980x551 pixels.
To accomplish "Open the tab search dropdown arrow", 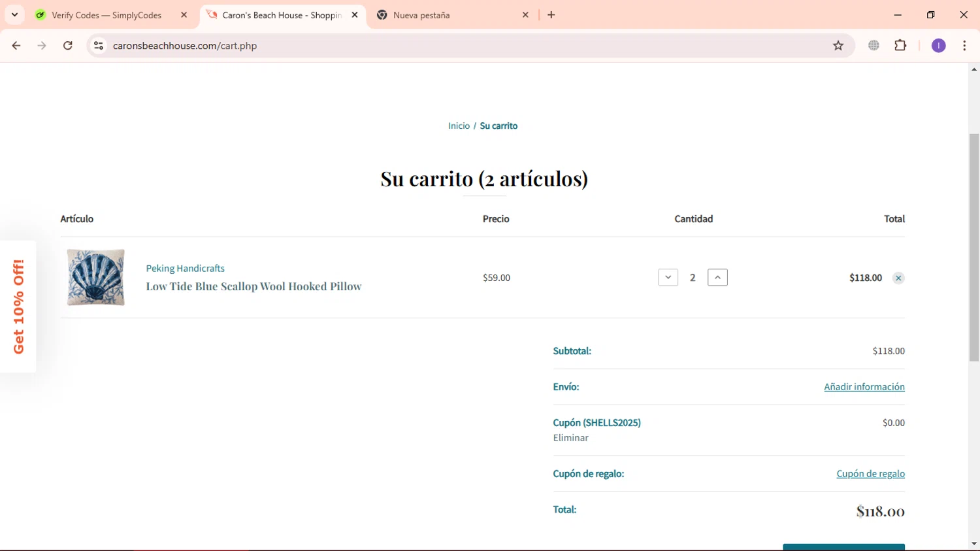I will [14, 14].
